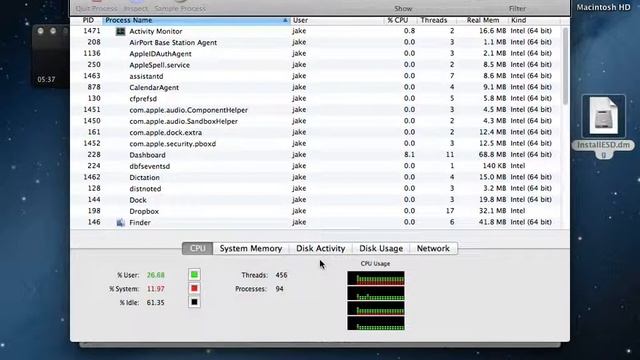Click the % User green color swatch
Viewport: 640px width, 360px height.
[194, 275]
